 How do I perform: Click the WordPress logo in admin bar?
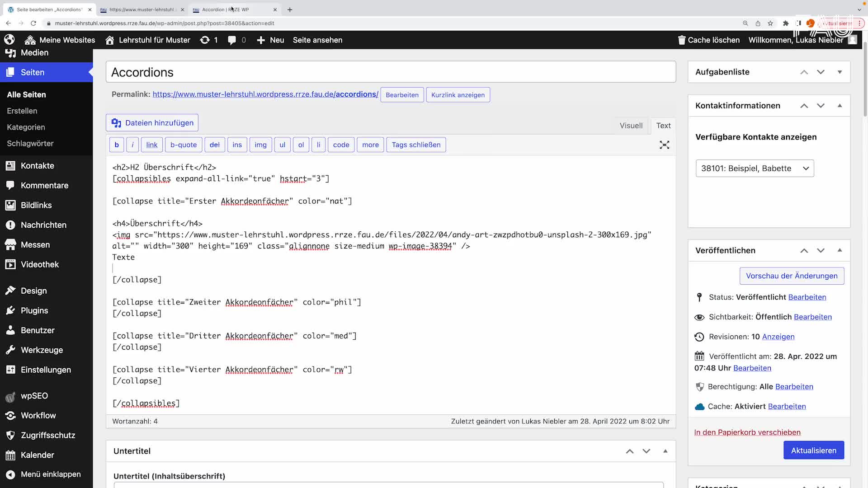pos(9,40)
